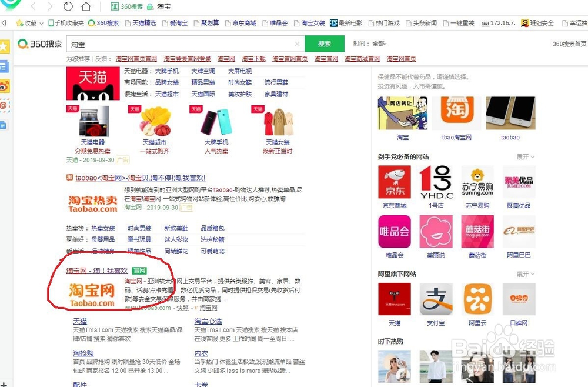Open 蘑菇街 site icon
588x387 pixels.
click(477, 232)
